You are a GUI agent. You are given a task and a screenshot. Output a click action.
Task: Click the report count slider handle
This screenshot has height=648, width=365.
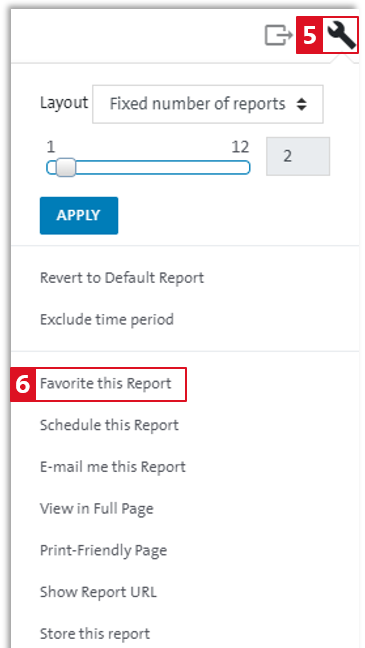pyautogui.click(x=65, y=167)
